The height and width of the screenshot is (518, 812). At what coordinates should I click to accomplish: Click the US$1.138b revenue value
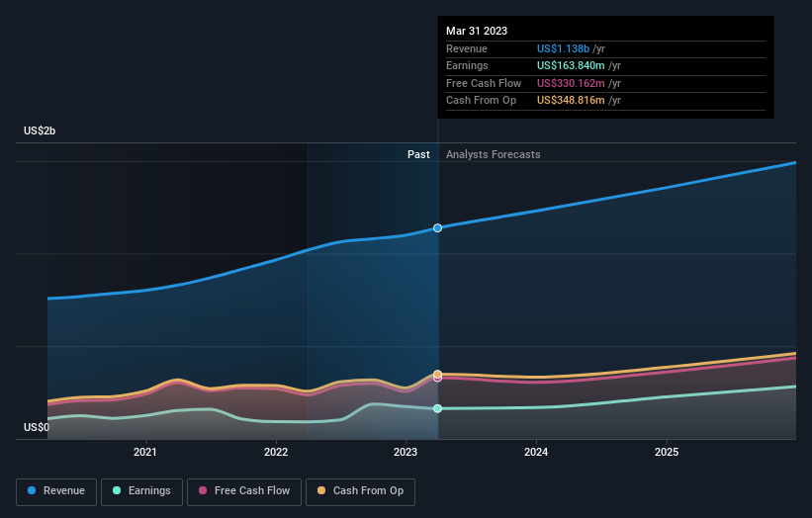[563, 48]
